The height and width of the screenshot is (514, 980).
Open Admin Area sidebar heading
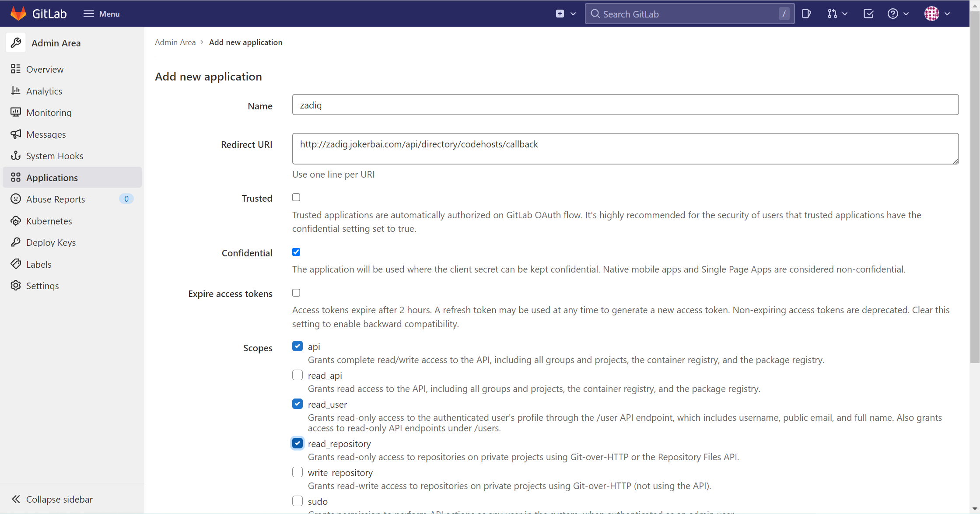(56, 43)
